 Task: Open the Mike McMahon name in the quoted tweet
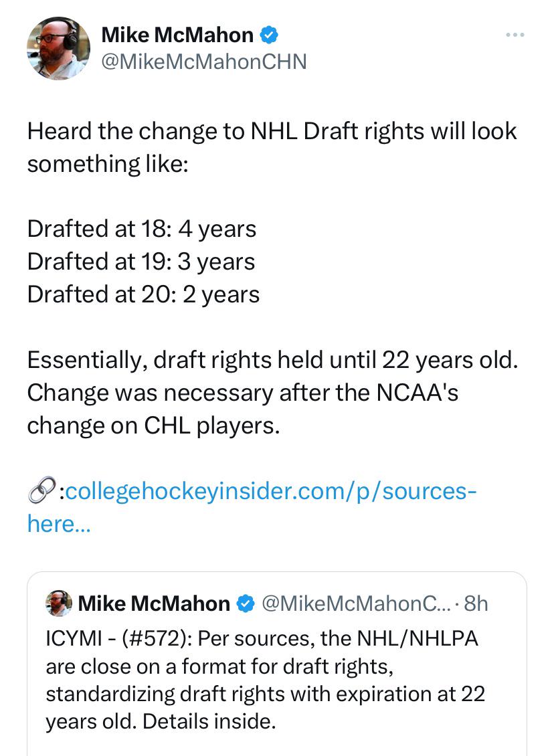coord(154,603)
